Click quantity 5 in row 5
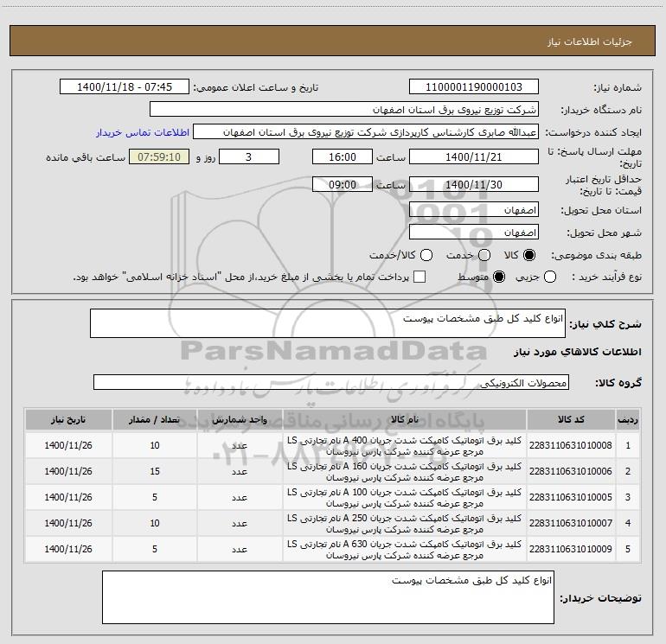This screenshot has width=666, height=644. point(155,549)
